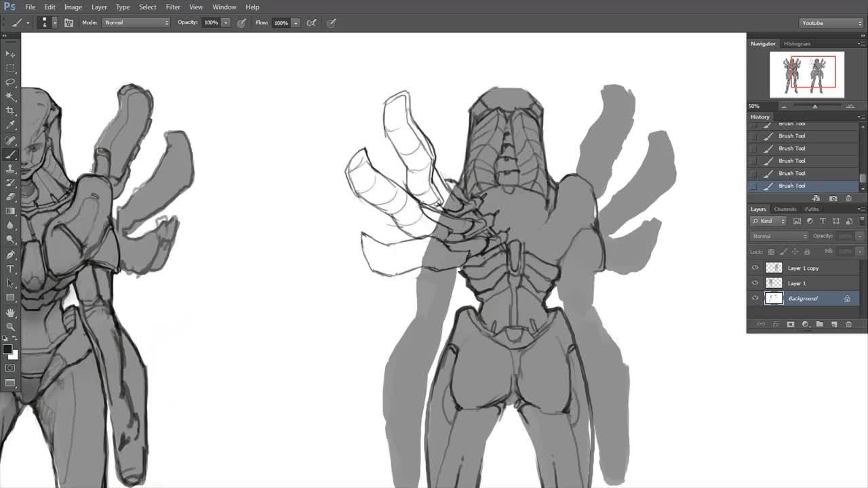Hide the Layer 1 layer
The image size is (868, 488).
755,283
